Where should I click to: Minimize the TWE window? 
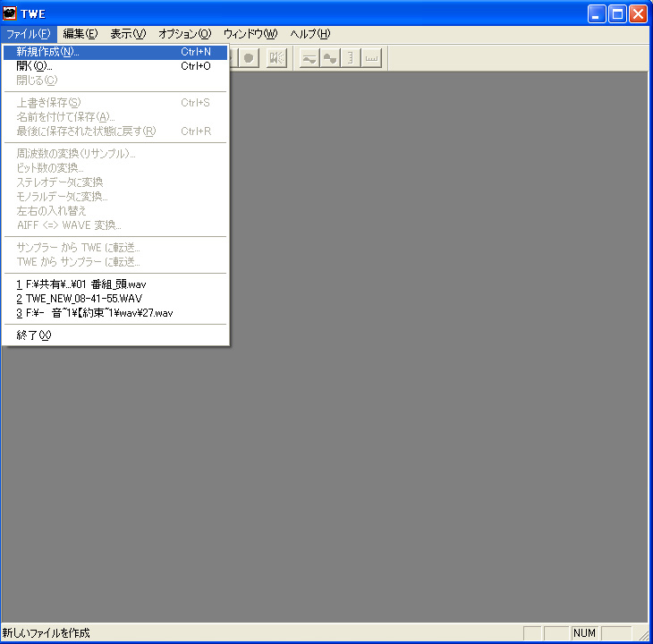597,14
